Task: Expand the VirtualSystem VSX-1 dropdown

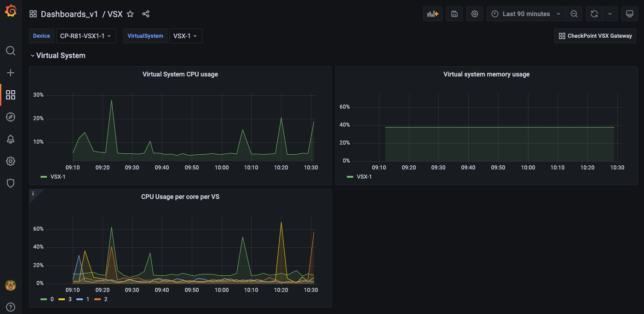Action: (x=185, y=36)
